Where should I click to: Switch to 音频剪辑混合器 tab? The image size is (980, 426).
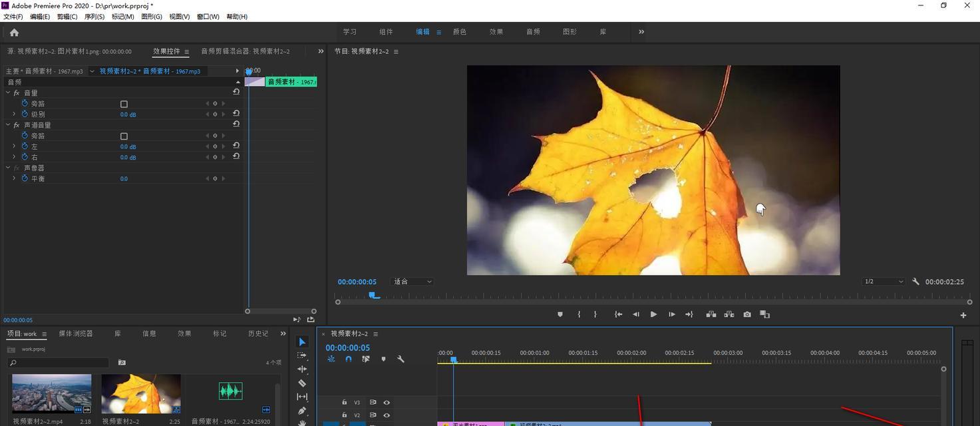point(245,51)
